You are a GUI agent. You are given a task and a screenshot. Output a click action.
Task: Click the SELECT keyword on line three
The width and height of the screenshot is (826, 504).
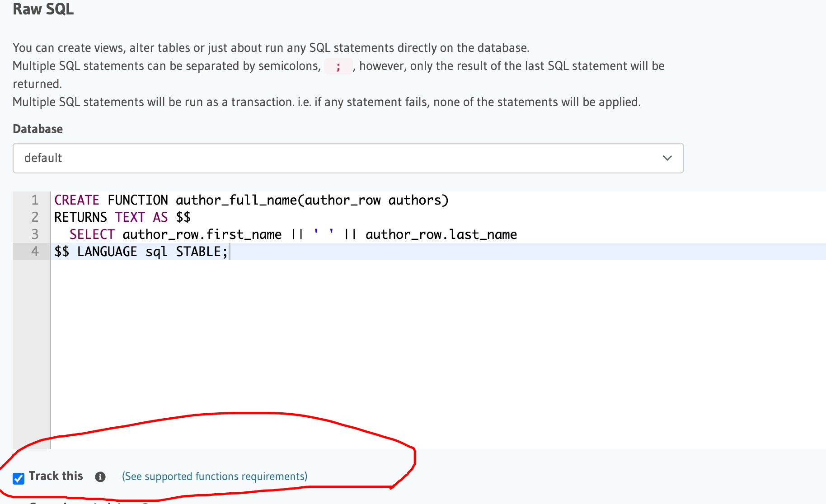(92, 234)
